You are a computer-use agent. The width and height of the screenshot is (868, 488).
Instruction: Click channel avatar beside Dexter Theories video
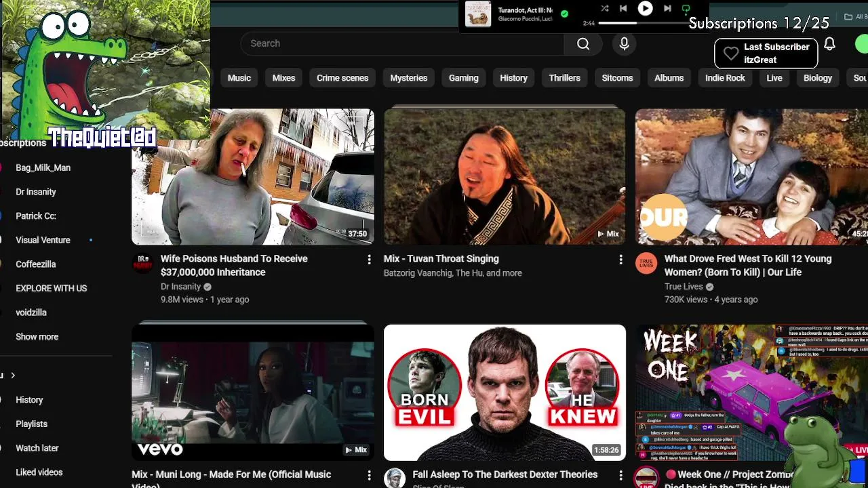395,478
